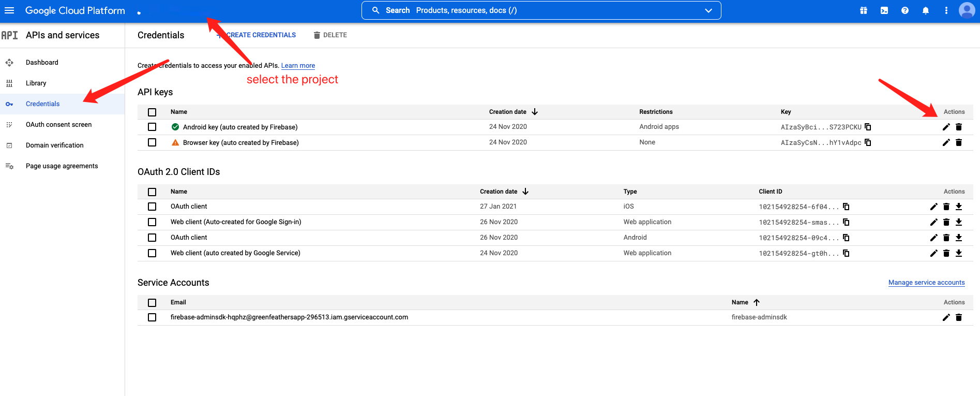The image size is (980, 396).
Task: Select all OAuth client IDs checkbox
Action: [x=152, y=192]
